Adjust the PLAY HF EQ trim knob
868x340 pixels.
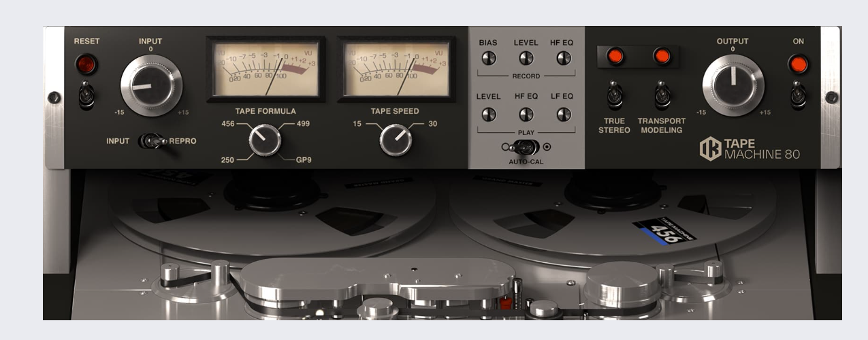526,114
